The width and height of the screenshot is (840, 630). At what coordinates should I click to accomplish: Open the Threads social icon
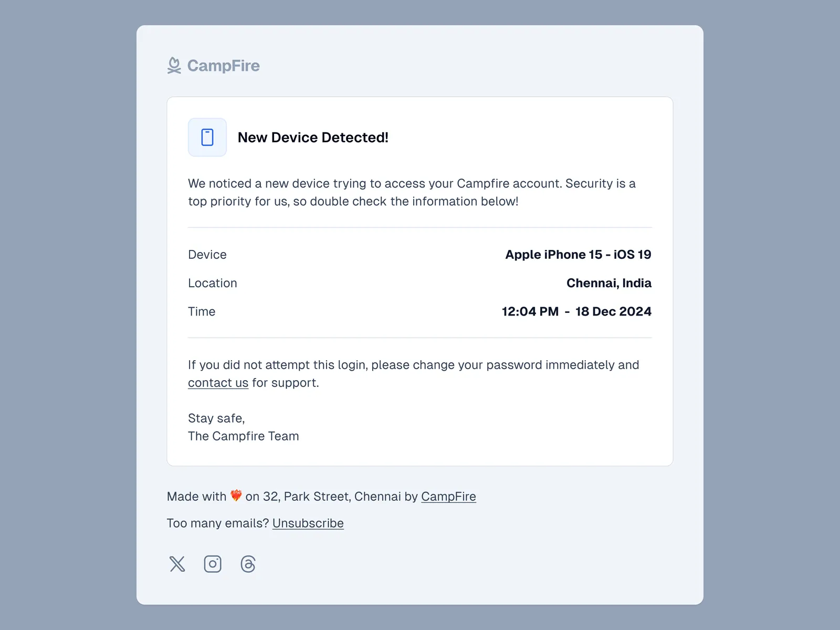(248, 564)
